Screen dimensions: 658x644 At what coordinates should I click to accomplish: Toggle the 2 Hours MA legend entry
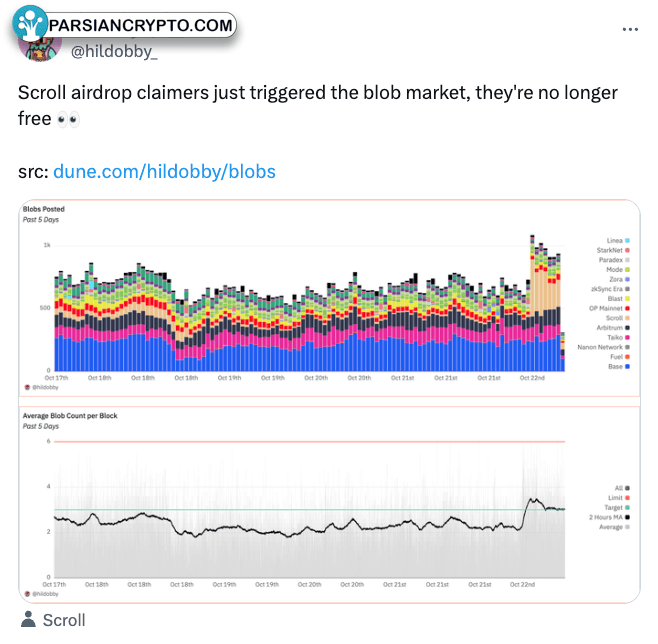pyautogui.click(x=609, y=517)
